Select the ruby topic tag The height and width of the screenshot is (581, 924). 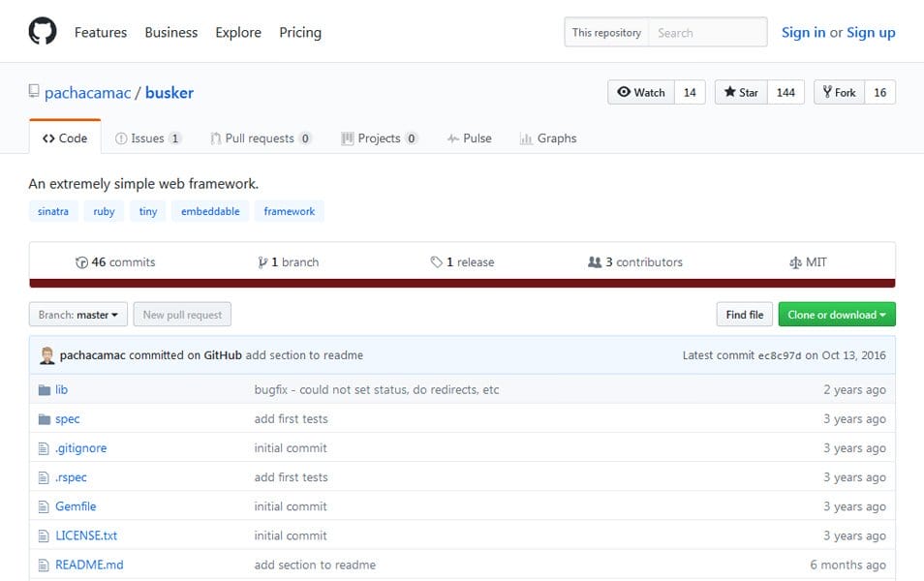104,211
